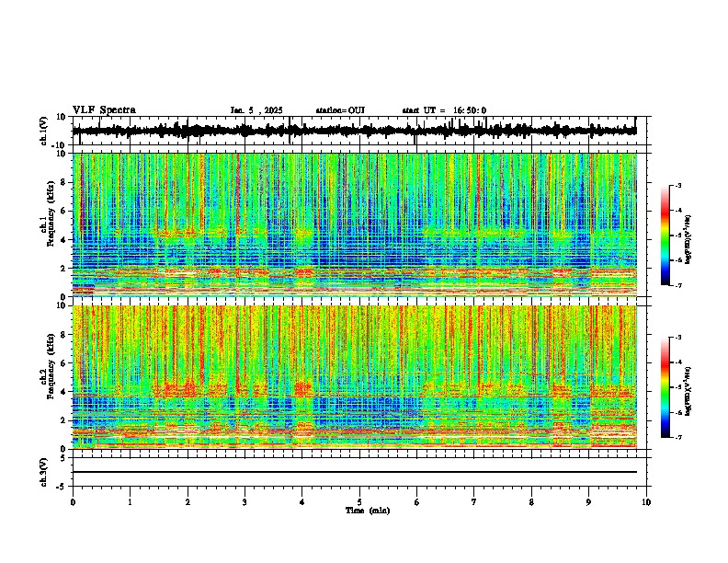Click time axis tick label "9"

588,502
